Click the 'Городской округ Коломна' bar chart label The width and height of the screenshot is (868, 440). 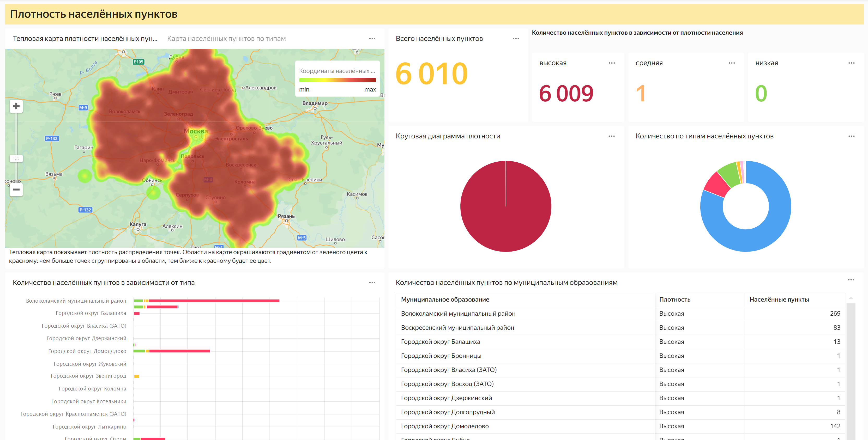[93, 389]
